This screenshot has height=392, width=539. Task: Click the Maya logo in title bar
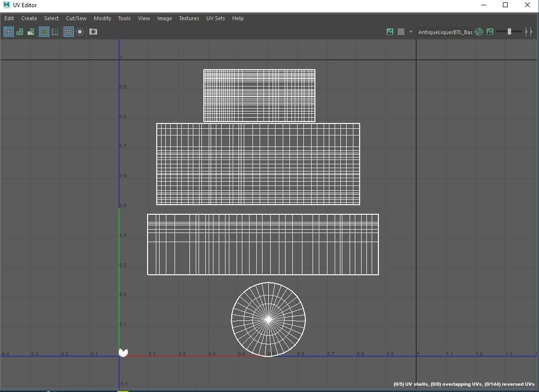tap(6, 5)
